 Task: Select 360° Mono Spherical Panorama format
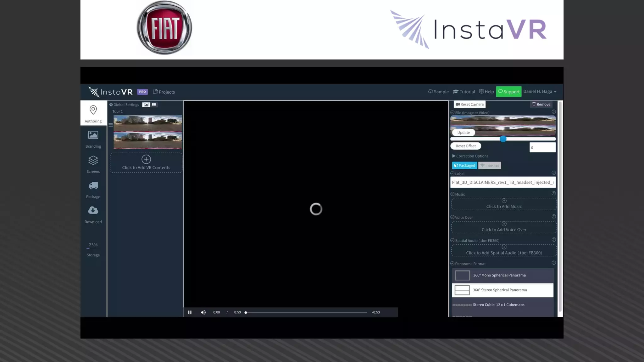coord(502,275)
